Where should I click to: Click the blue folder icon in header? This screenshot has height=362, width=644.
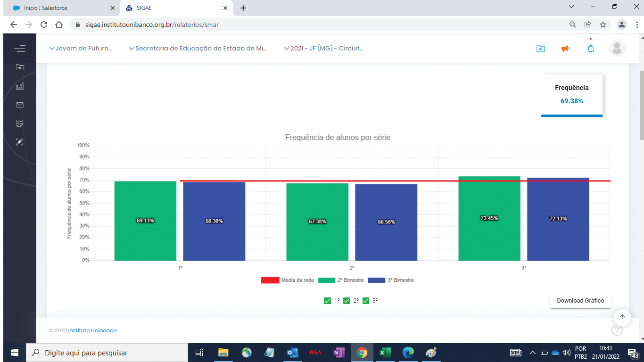pyautogui.click(x=541, y=49)
